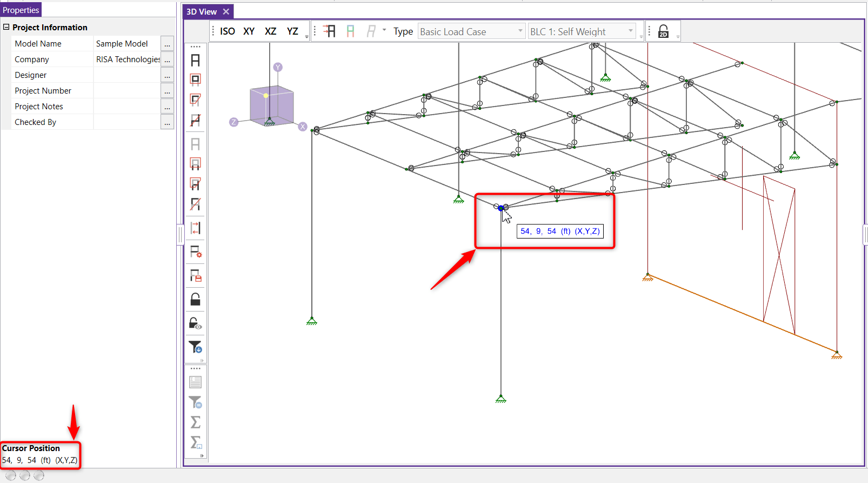This screenshot has height=483, width=868.
Task: Toggle the padlock with eye visibility icon
Action: (196, 323)
